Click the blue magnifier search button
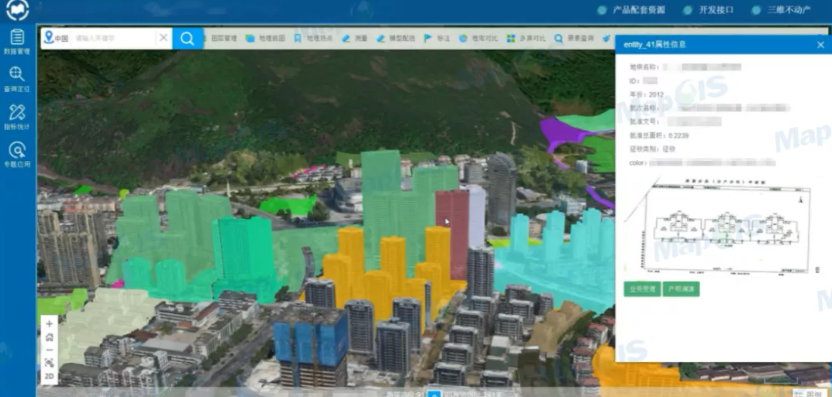The width and height of the screenshot is (832, 397). click(187, 38)
